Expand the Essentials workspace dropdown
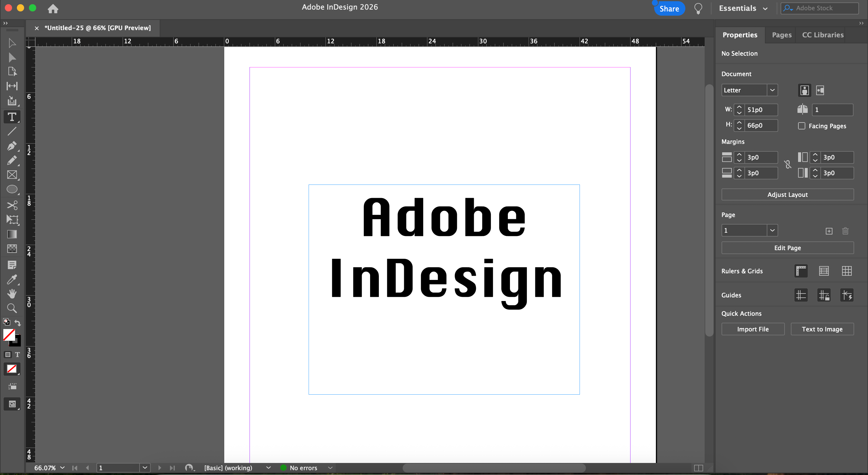Viewport: 868px width, 475px height. (765, 9)
